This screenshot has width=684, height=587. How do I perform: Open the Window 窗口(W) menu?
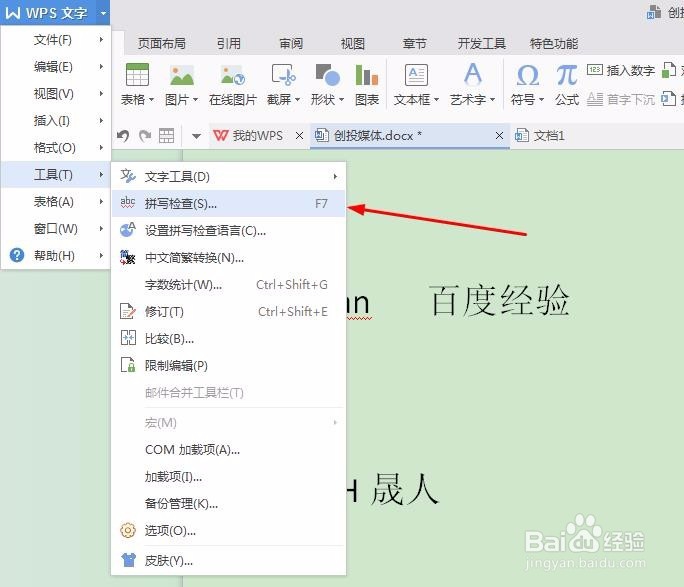(x=56, y=229)
